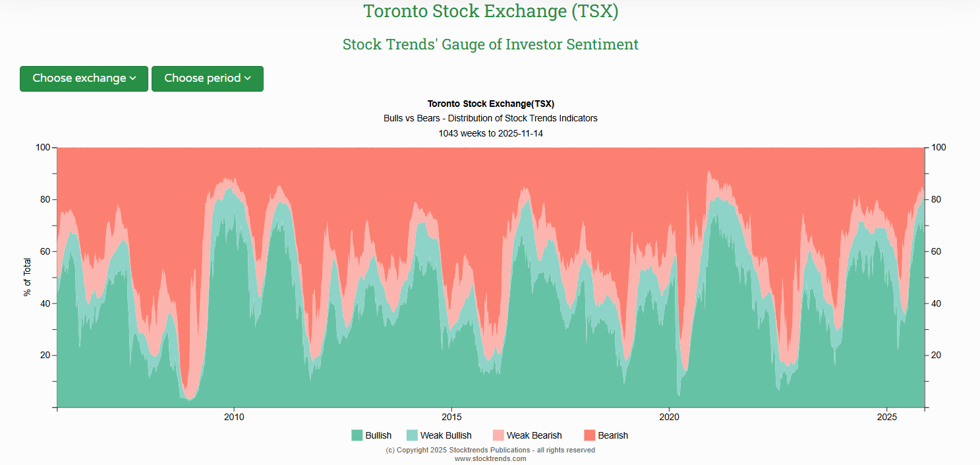This screenshot has width=980, height=465.
Task: Expand the exchange selection list
Action: point(84,78)
